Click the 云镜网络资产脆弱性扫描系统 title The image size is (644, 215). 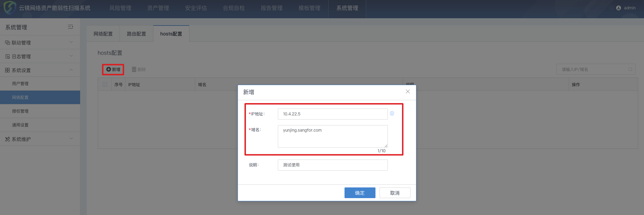(55, 8)
